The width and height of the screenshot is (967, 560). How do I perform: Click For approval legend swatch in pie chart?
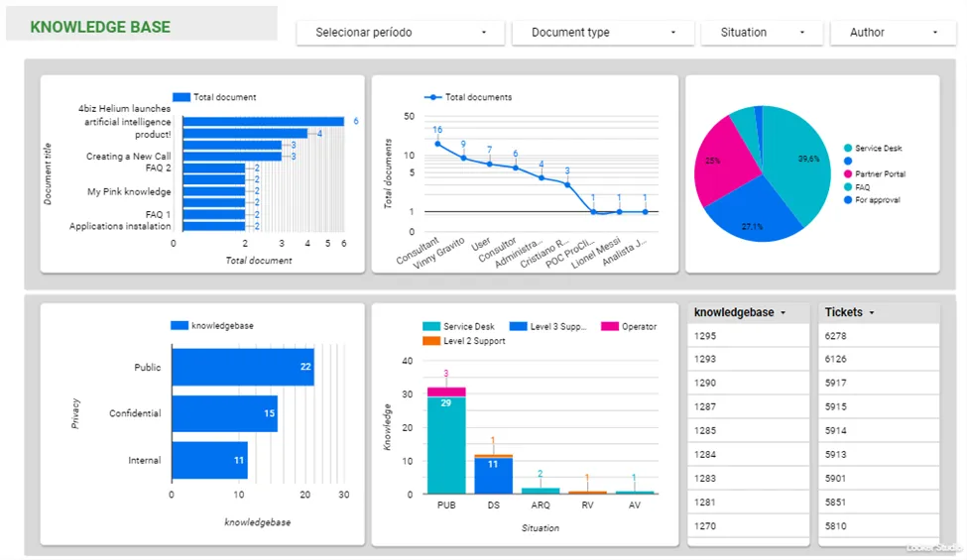click(848, 199)
